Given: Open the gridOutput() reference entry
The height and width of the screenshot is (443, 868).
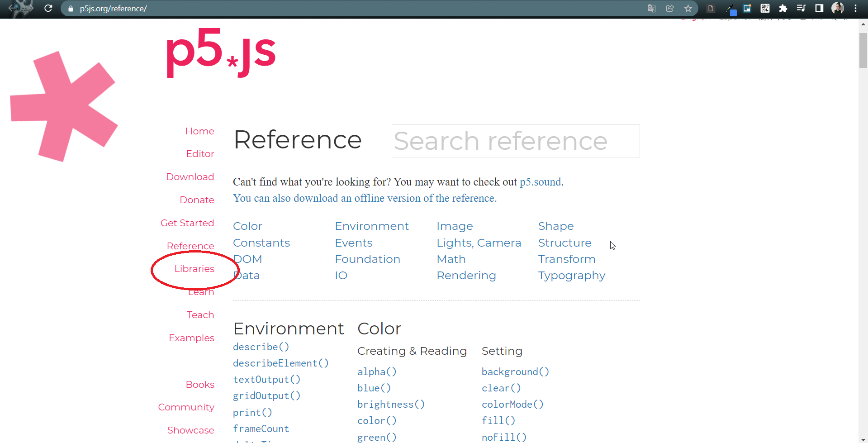Looking at the screenshot, I should [266, 396].
